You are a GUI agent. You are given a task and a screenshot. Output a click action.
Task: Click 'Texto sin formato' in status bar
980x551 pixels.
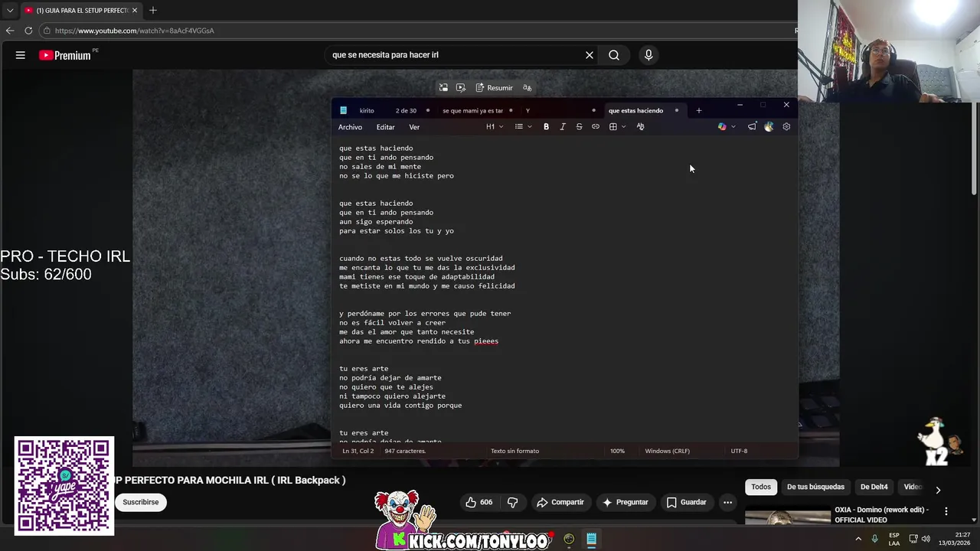pyautogui.click(x=514, y=451)
